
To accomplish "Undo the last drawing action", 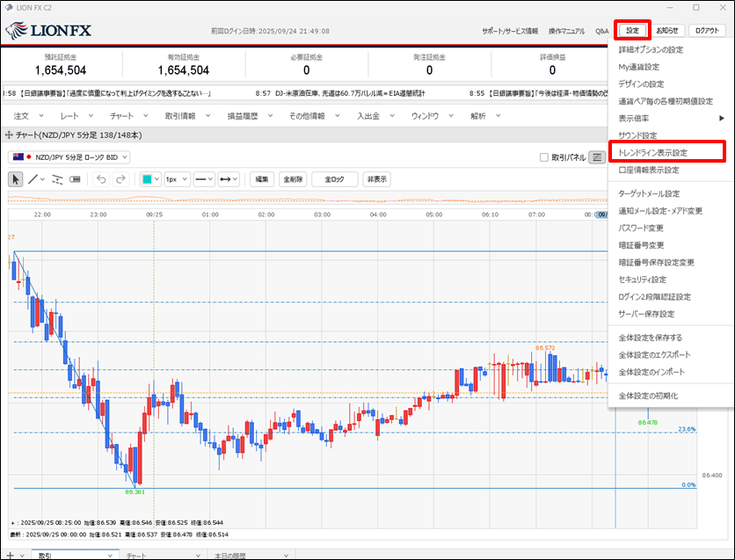I will (x=101, y=179).
